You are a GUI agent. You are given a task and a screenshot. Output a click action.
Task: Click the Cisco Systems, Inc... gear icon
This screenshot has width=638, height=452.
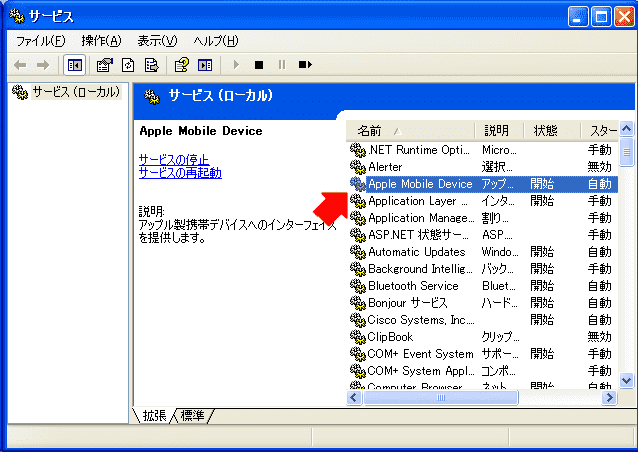pos(358,320)
